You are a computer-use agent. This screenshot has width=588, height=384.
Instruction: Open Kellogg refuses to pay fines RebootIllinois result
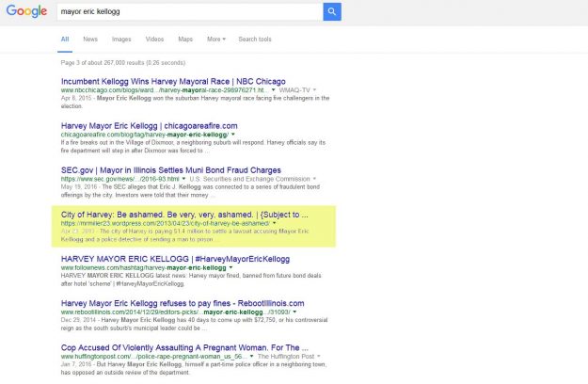click(x=183, y=303)
